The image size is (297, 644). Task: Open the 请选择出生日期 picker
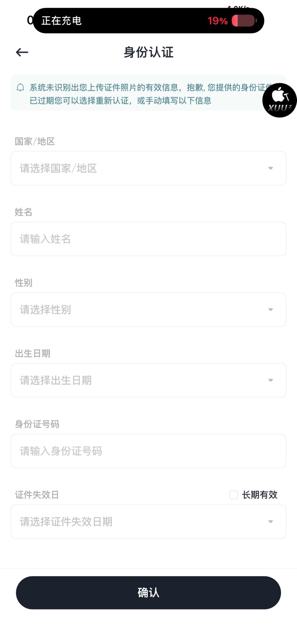[138, 380]
